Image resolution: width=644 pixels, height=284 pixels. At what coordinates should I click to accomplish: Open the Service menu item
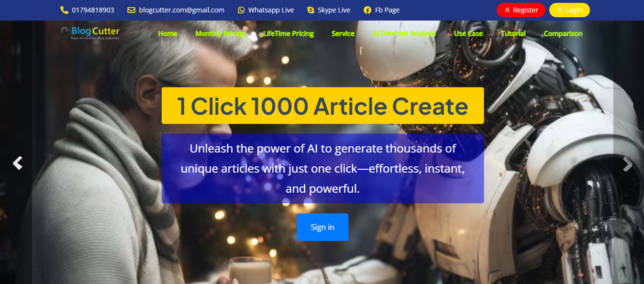(x=343, y=33)
